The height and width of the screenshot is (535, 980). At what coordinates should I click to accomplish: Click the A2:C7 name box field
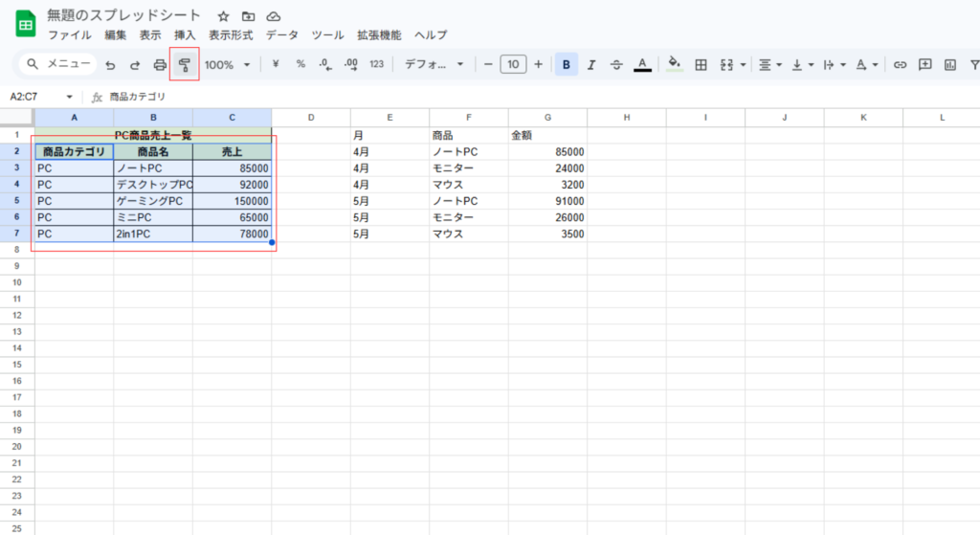point(36,97)
